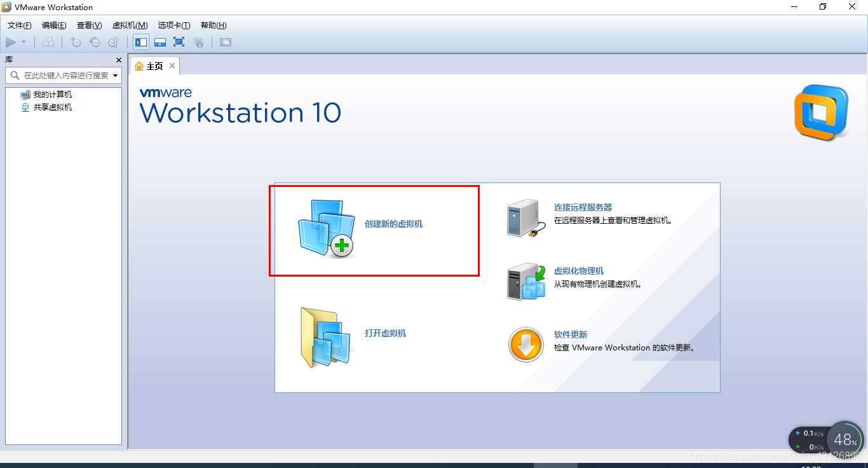Open the 文件(F) menu

20,25
